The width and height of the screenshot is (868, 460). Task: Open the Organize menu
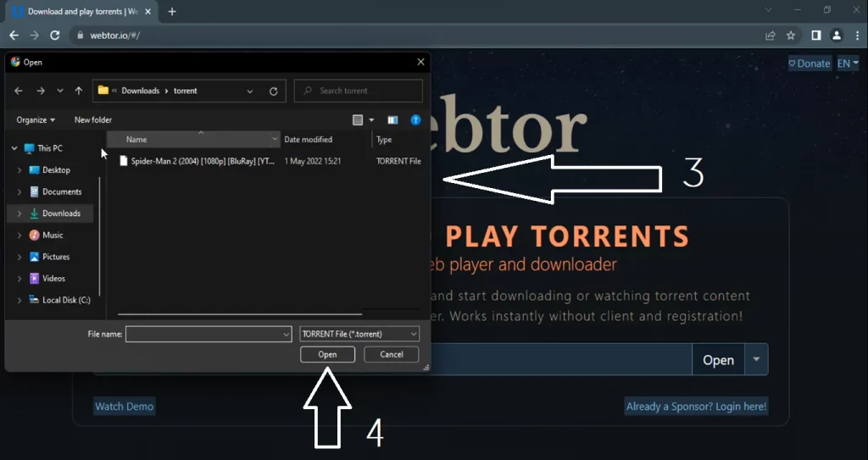point(36,119)
